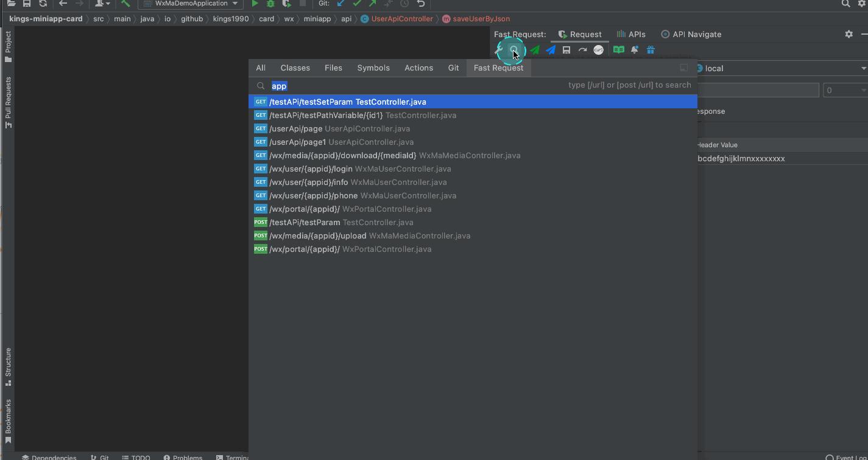Open the green documentation book icon
868x460 pixels.
[619, 50]
